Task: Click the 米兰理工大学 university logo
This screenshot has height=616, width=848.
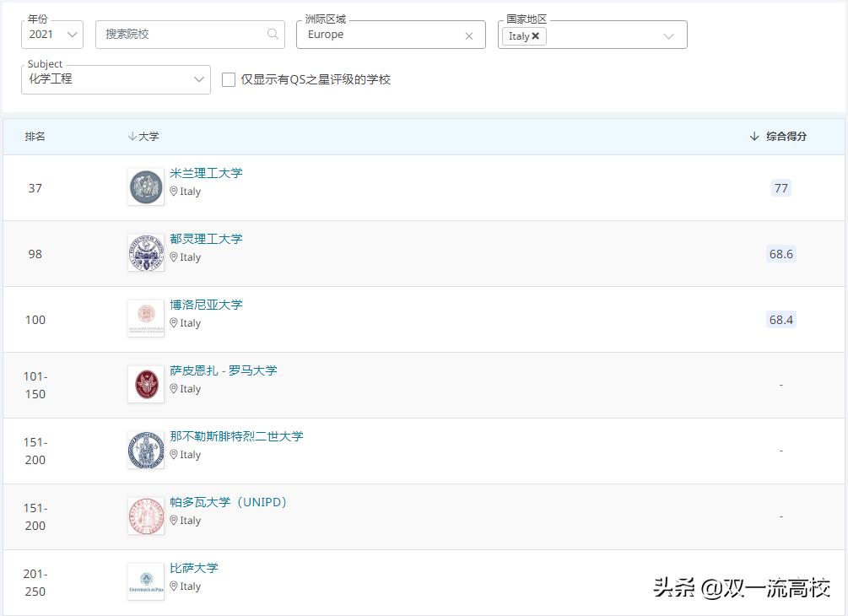Action: pos(145,187)
